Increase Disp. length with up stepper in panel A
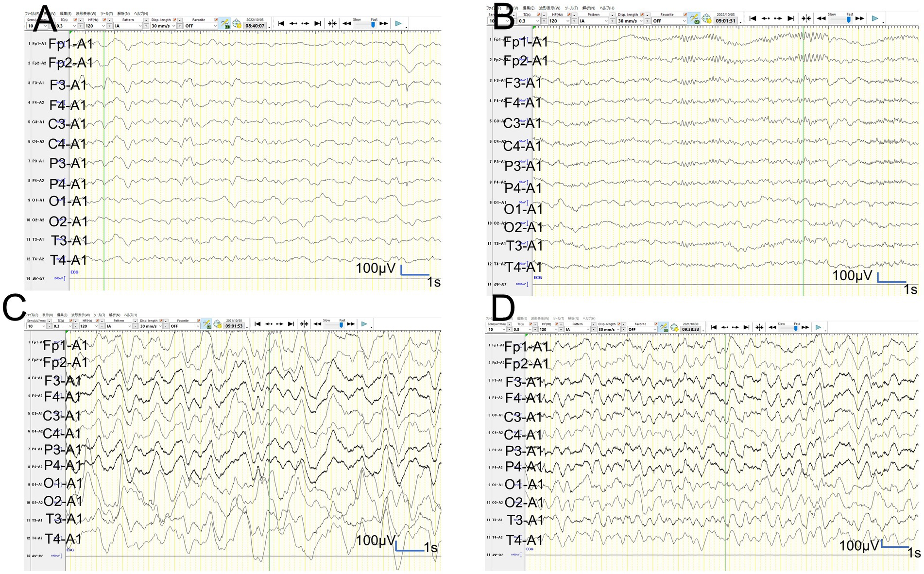924x574 pixels. [180, 20]
